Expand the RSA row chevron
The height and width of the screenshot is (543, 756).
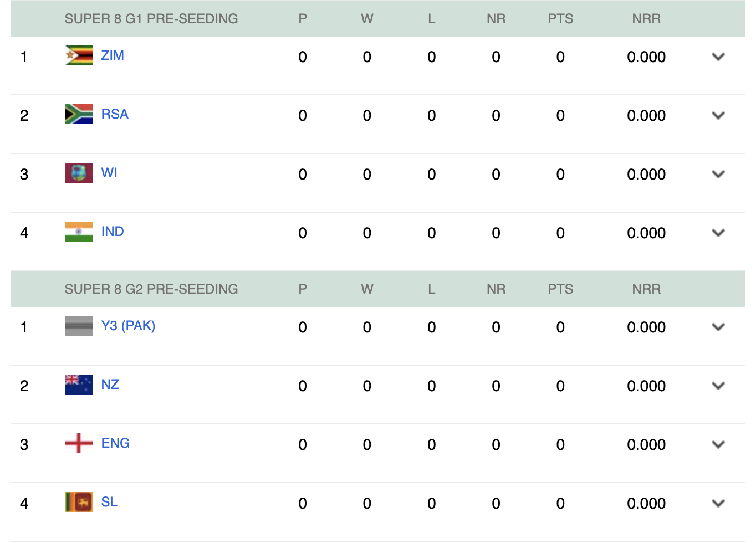tap(718, 115)
